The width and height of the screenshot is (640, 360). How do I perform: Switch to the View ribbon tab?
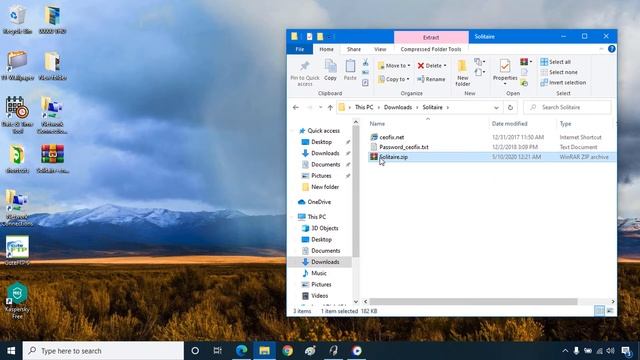coord(380,49)
